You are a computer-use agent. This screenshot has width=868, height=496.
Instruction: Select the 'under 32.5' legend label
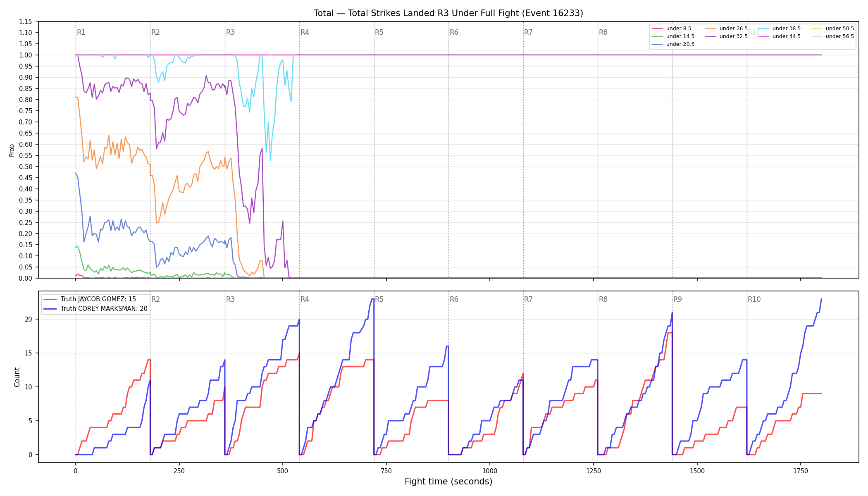733,36
